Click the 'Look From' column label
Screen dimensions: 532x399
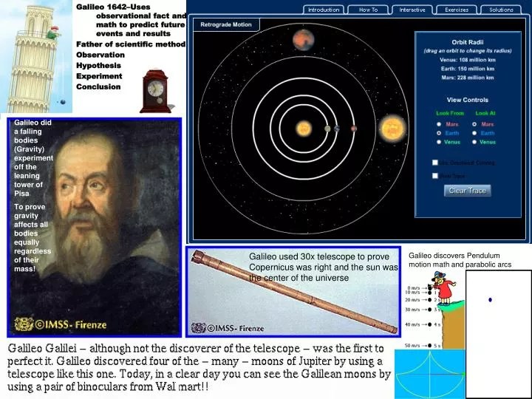(450, 113)
